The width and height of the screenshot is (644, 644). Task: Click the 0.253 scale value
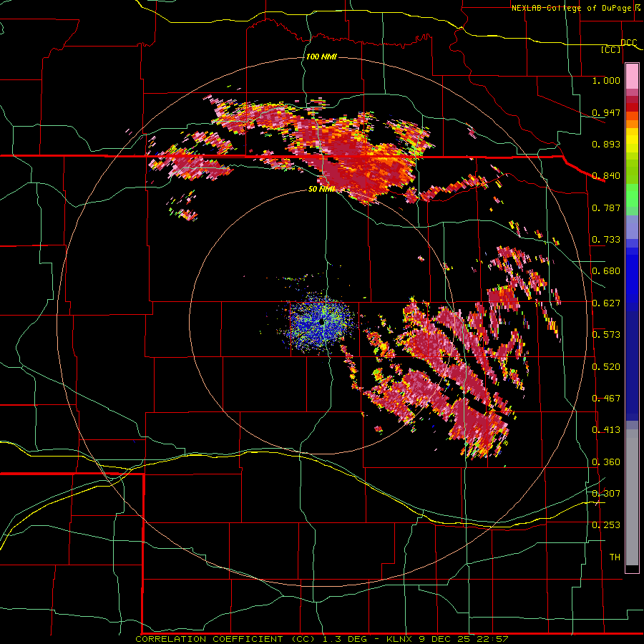click(606, 525)
